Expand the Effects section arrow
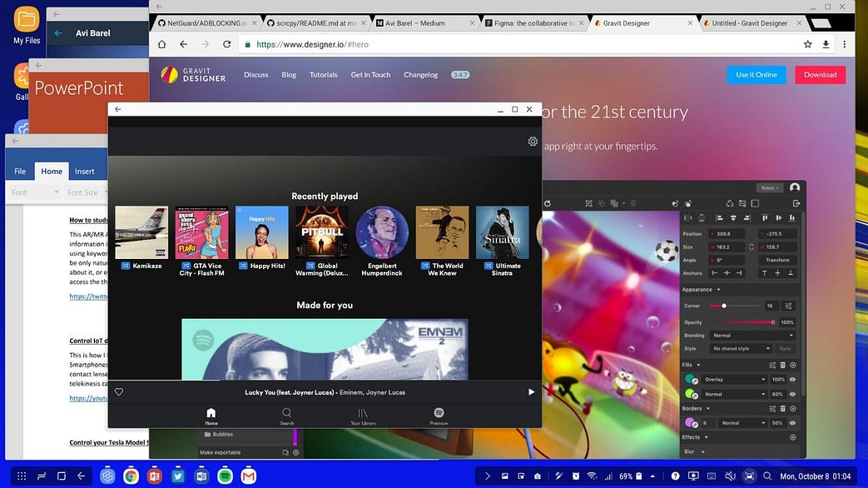The width and height of the screenshot is (868, 488). [707, 437]
